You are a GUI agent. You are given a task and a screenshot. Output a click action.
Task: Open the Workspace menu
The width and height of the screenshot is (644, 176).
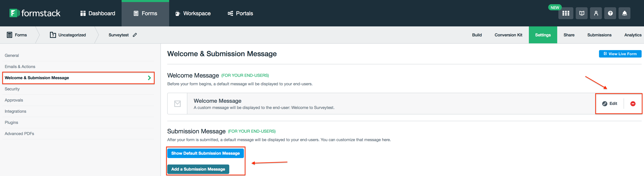tap(193, 14)
